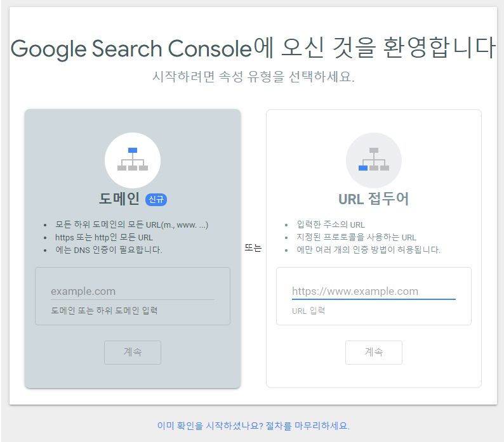Open the 이미 확인을 시작하셨나요? 절차를 마무리하세요 link
Screen dimensions: 504x442
click(253, 426)
